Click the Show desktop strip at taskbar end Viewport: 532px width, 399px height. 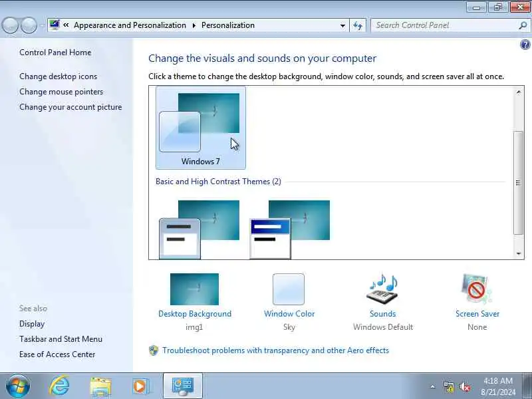tap(527, 386)
